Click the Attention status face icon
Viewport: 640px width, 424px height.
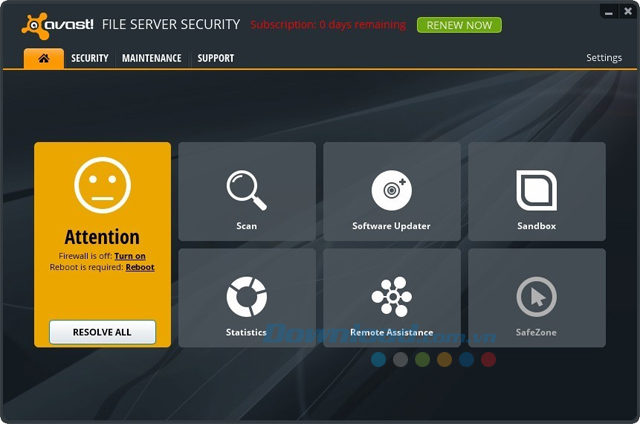(102, 185)
